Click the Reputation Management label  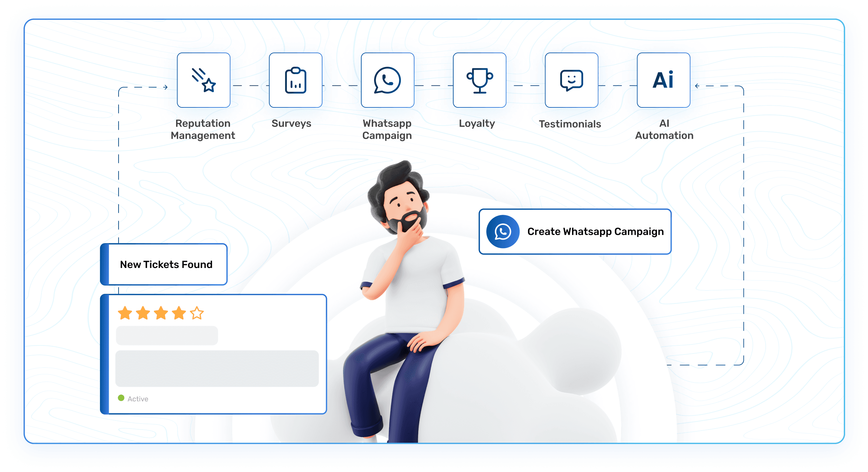[203, 129]
